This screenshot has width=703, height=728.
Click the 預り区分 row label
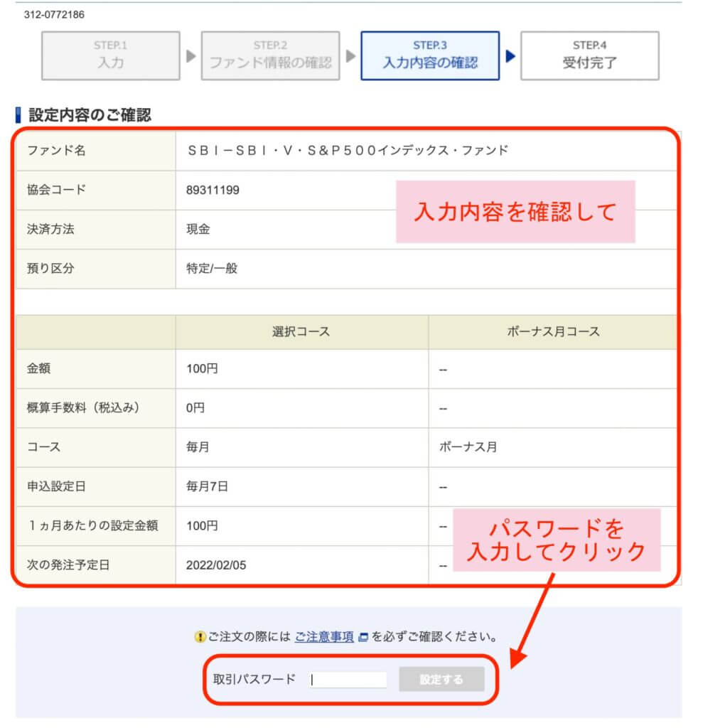(x=50, y=268)
